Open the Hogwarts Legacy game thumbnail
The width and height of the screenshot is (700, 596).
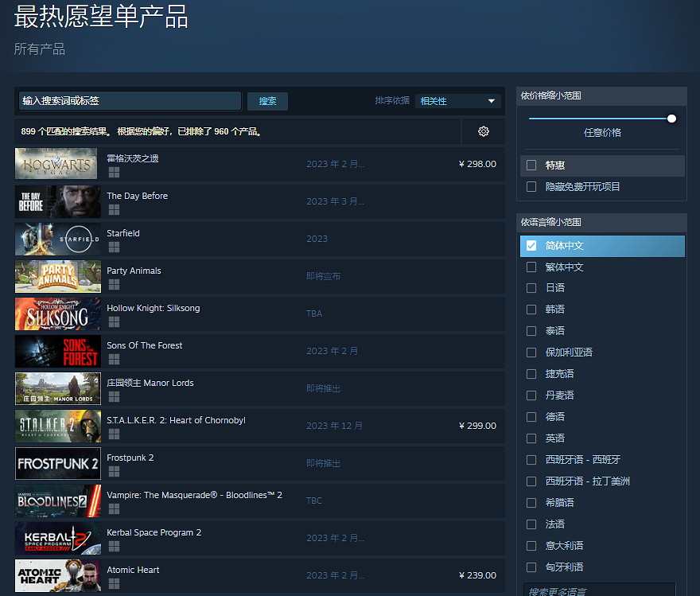[57, 164]
